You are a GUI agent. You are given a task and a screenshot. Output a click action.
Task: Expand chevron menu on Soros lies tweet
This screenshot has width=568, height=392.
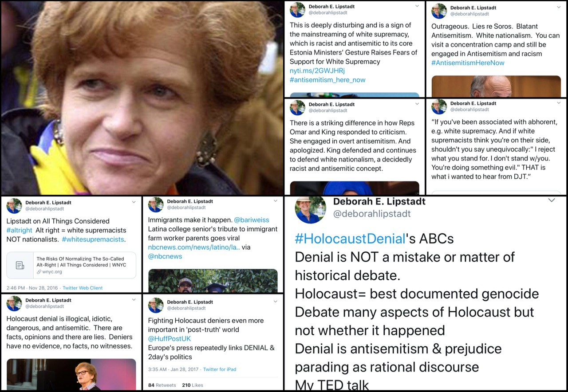558,6
